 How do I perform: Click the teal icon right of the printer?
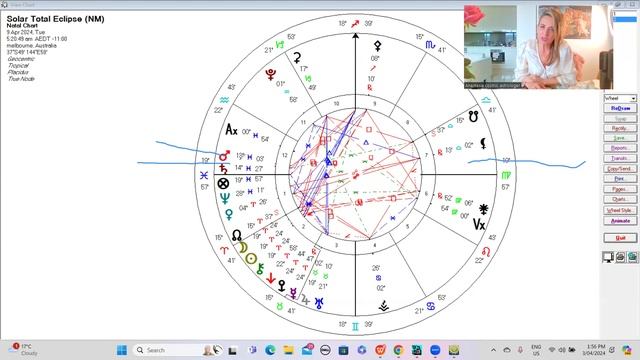click(632, 257)
